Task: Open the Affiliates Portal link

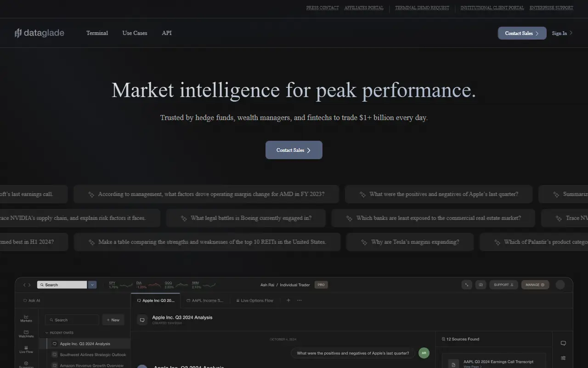Action: (364, 8)
